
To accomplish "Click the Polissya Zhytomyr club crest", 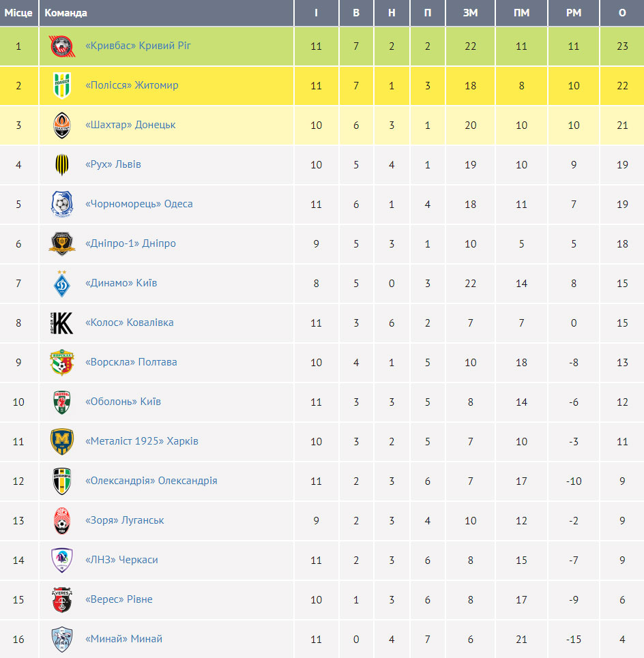I will tap(61, 86).
